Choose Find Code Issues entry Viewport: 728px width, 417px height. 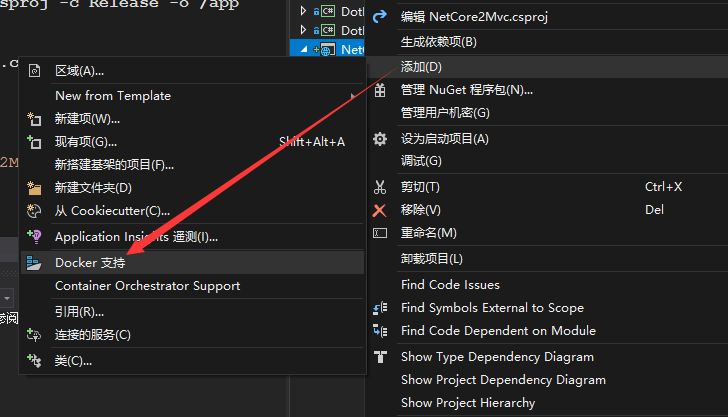click(x=548, y=285)
